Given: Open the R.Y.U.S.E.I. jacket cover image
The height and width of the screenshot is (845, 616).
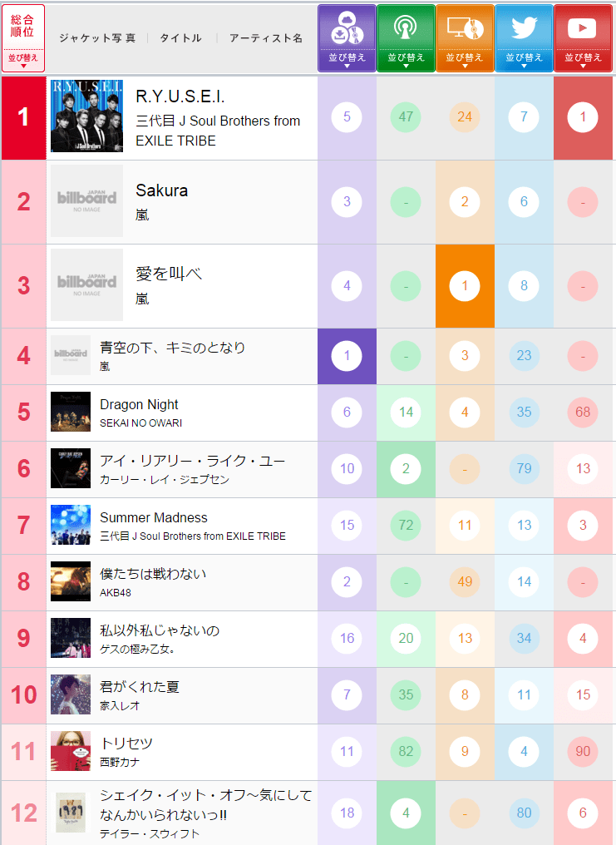Looking at the screenshot, I should (86, 116).
